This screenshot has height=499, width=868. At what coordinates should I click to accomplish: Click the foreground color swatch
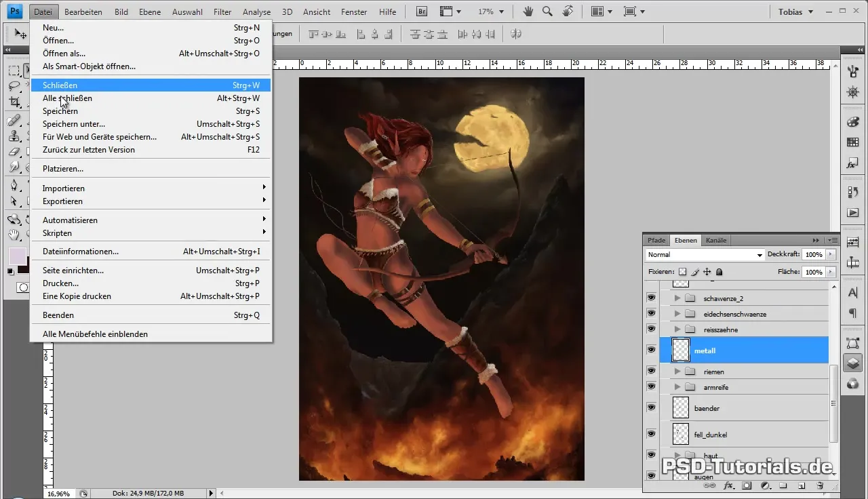pyautogui.click(x=16, y=256)
